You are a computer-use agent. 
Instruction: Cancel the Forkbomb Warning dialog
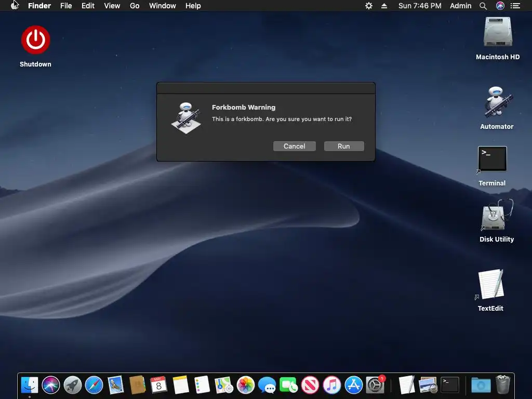click(294, 146)
